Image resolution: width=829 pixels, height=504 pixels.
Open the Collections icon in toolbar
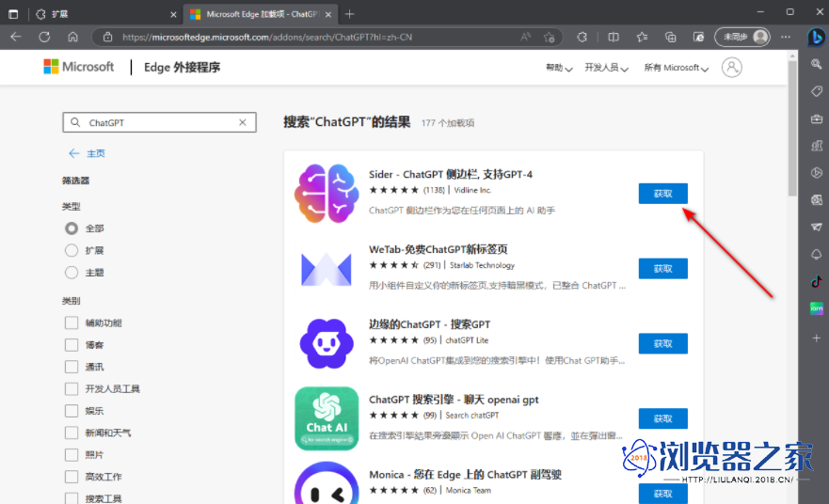coord(670,37)
